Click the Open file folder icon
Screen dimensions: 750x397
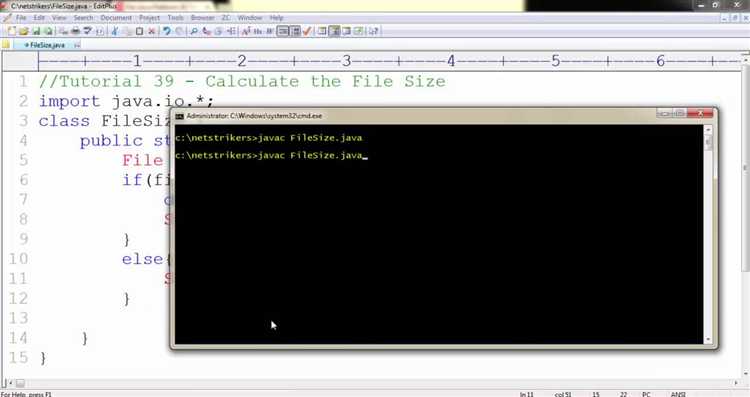click(x=23, y=31)
